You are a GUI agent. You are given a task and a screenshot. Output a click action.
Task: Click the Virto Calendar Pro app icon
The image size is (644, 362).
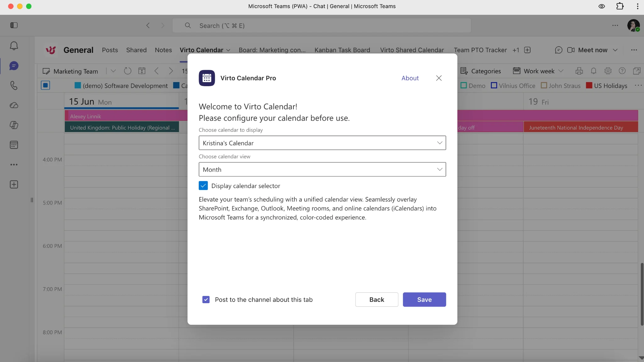(207, 78)
